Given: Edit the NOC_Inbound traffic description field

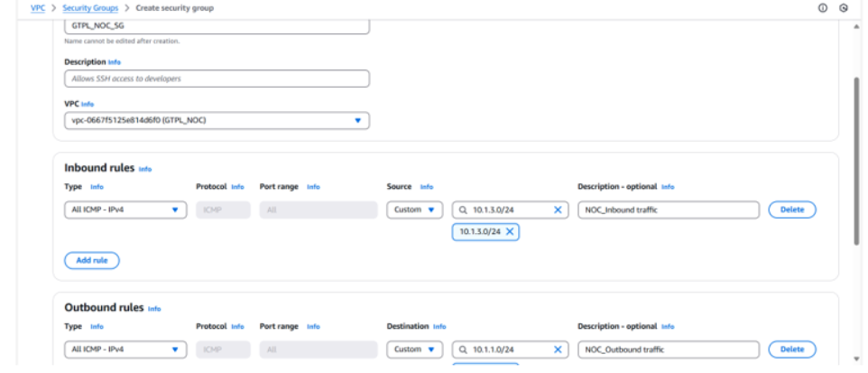Looking at the screenshot, I should pos(668,210).
